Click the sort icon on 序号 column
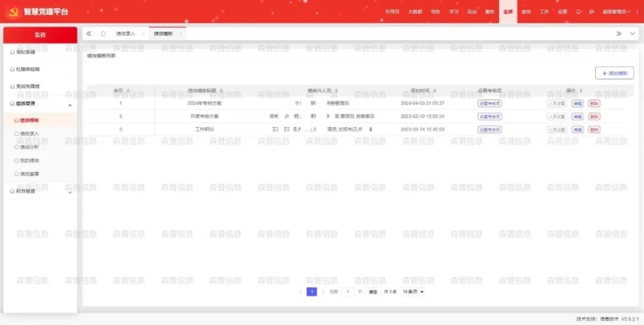Image resolution: width=644 pixels, height=325 pixels. pyautogui.click(x=128, y=91)
